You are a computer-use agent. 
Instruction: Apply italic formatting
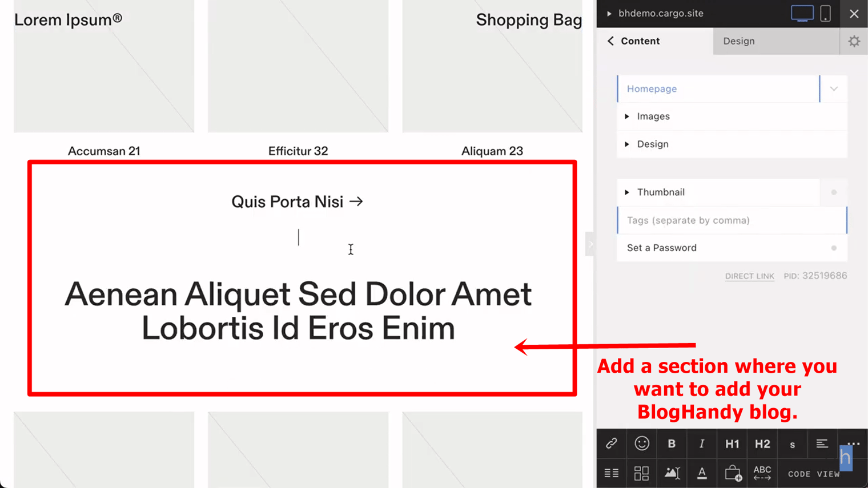(x=702, y=444)
